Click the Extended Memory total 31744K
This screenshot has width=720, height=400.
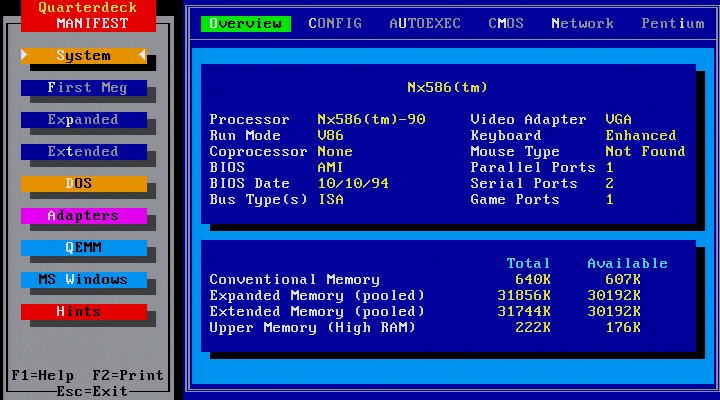[x=524, y=312]
